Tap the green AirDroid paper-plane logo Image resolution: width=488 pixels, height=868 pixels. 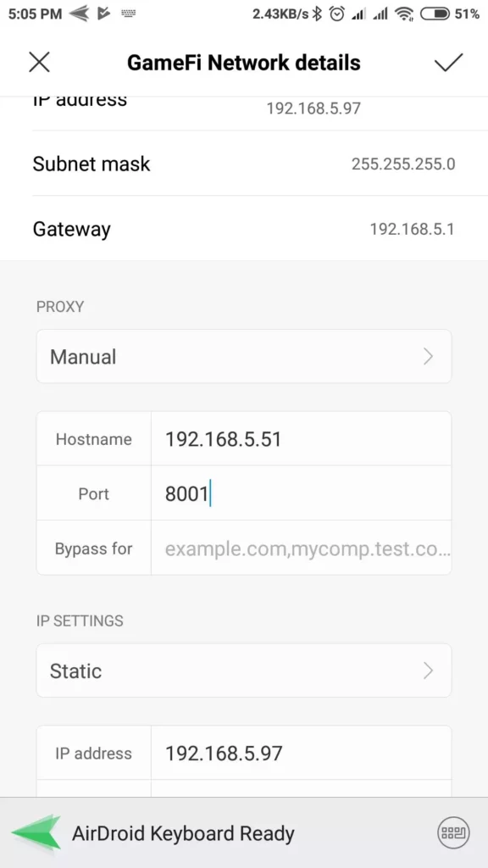[x=36, y=832]
